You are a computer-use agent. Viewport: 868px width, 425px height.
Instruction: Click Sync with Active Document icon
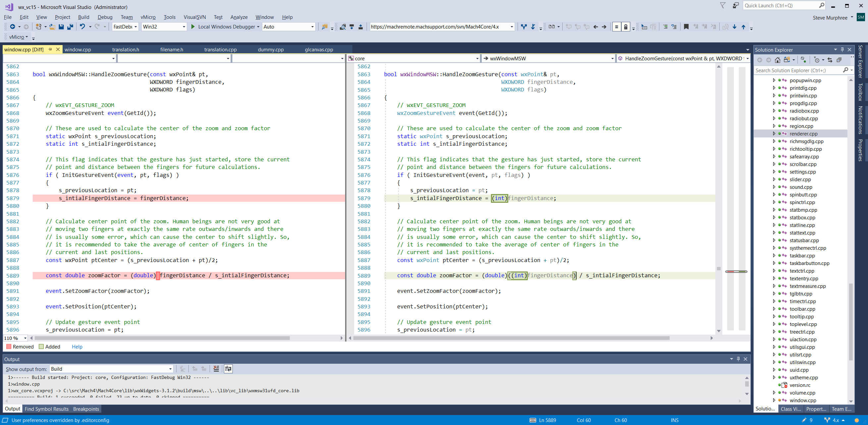click(830, 60)
